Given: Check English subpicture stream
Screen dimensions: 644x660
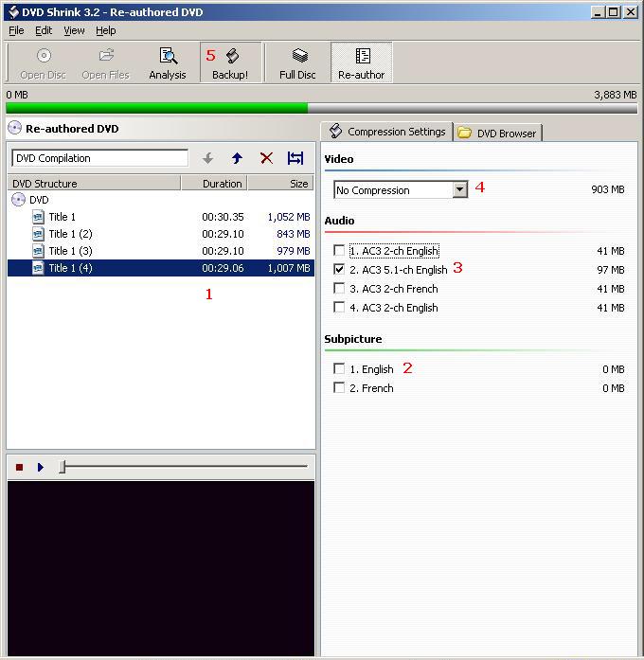Looking at the screenshot, I should [339, 368].
